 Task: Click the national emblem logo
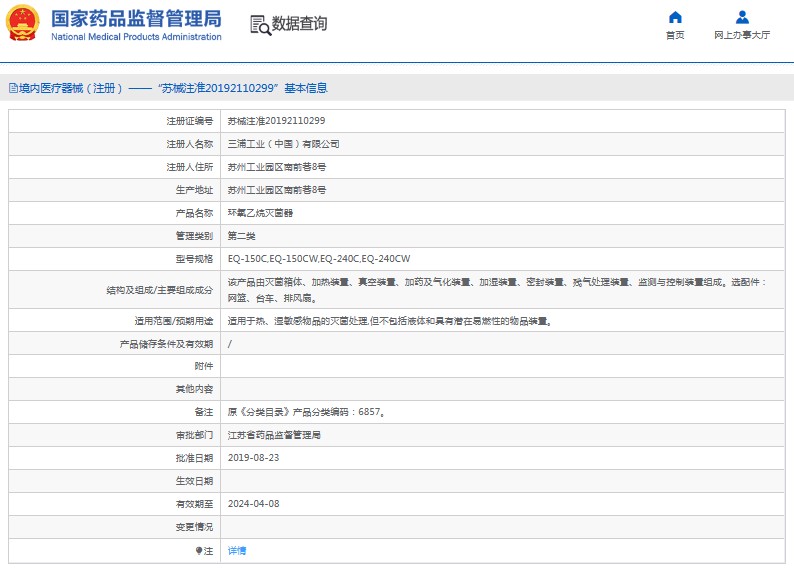point(22,23)
